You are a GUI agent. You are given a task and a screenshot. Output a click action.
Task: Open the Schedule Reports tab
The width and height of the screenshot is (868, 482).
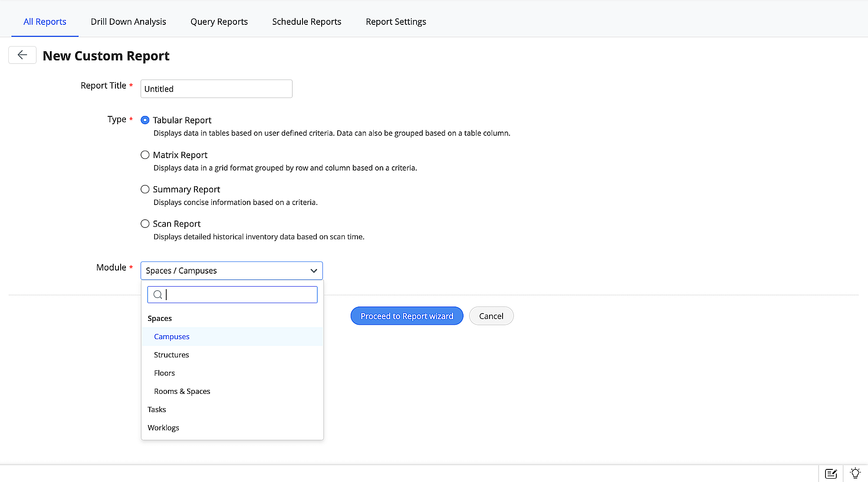(x=306, y=22)
